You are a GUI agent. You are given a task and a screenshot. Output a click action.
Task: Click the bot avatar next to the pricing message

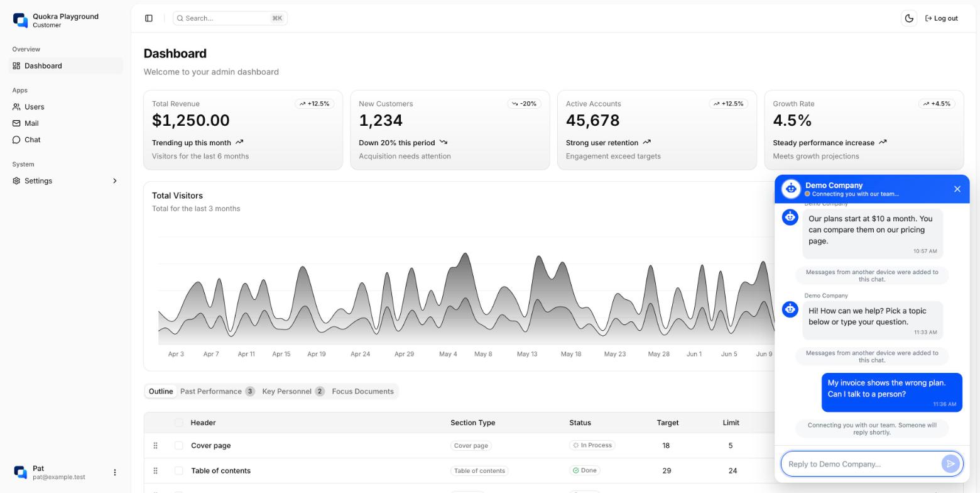(x=790, y=217)
